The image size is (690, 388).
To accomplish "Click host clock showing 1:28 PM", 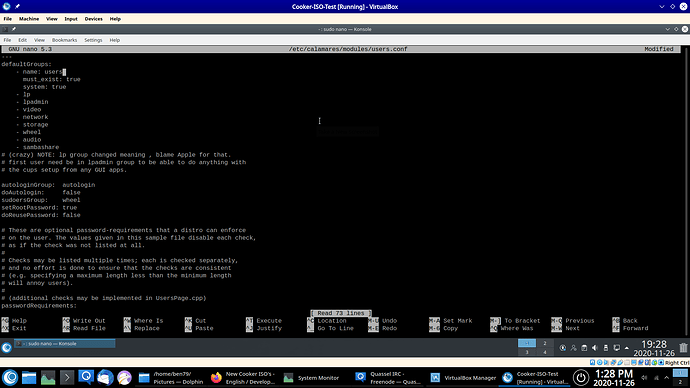I will 613,378.
